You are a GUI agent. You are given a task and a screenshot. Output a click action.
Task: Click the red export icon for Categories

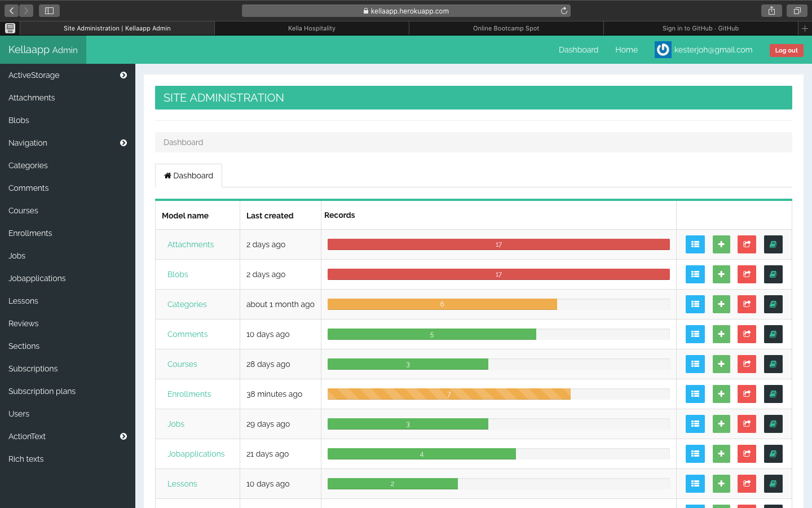tap(747, 304)
